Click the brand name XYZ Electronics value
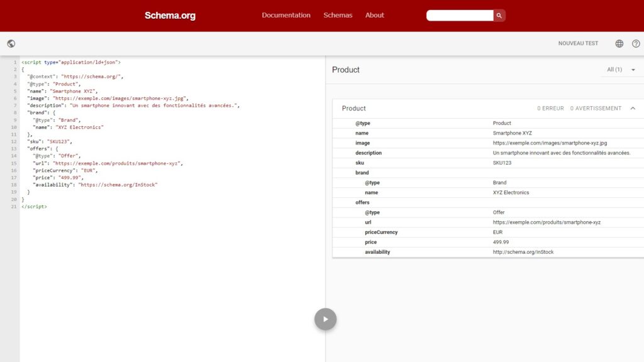Image resolution: width=644 pixels, height=362 pixels. pyautogui.click(x=511, y=192)
